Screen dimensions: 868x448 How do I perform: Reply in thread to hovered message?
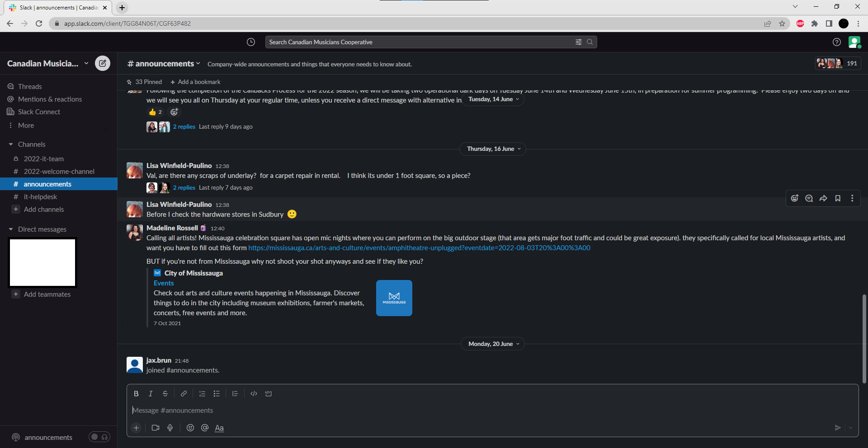809,198
